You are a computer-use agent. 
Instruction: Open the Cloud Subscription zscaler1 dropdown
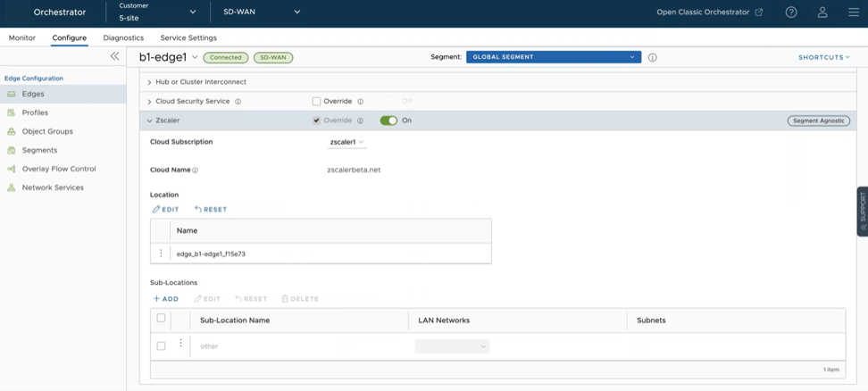click(x=346, y=142)
